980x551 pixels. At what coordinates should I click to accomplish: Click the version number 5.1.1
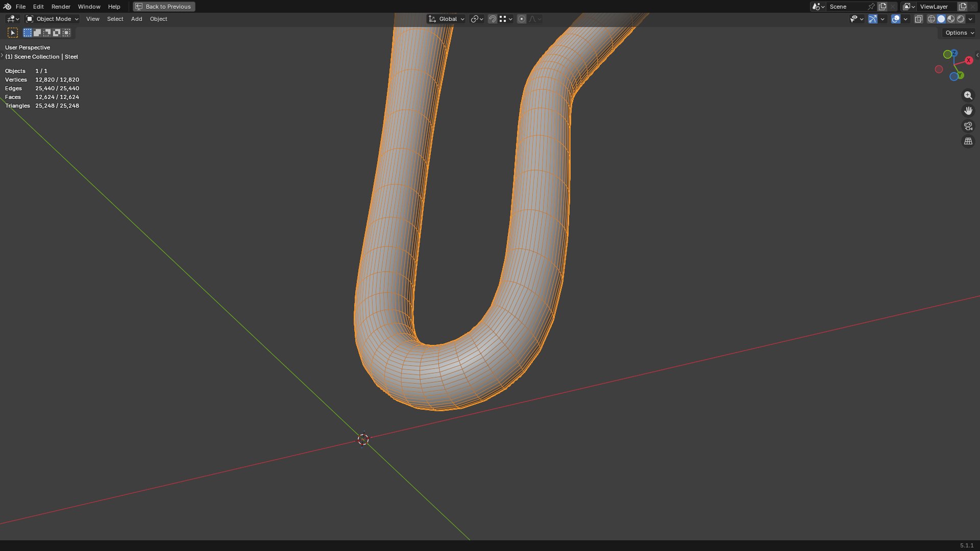(967, 545)
